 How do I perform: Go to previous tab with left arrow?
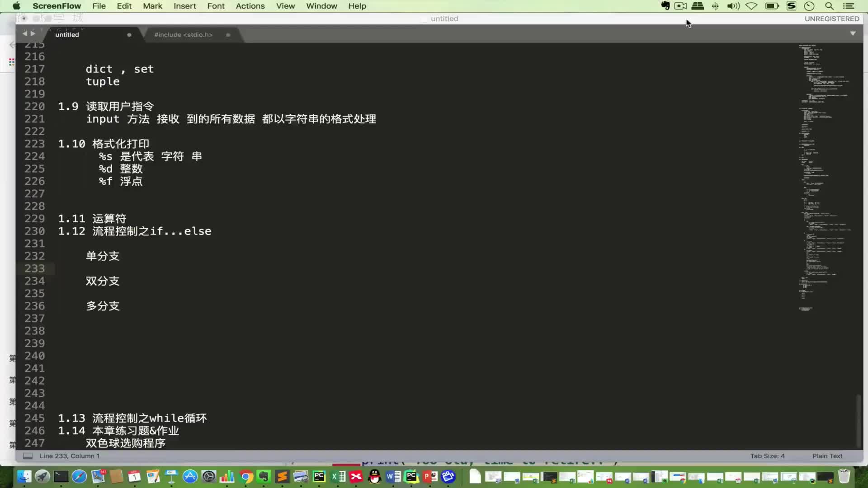tap(25, 33)
